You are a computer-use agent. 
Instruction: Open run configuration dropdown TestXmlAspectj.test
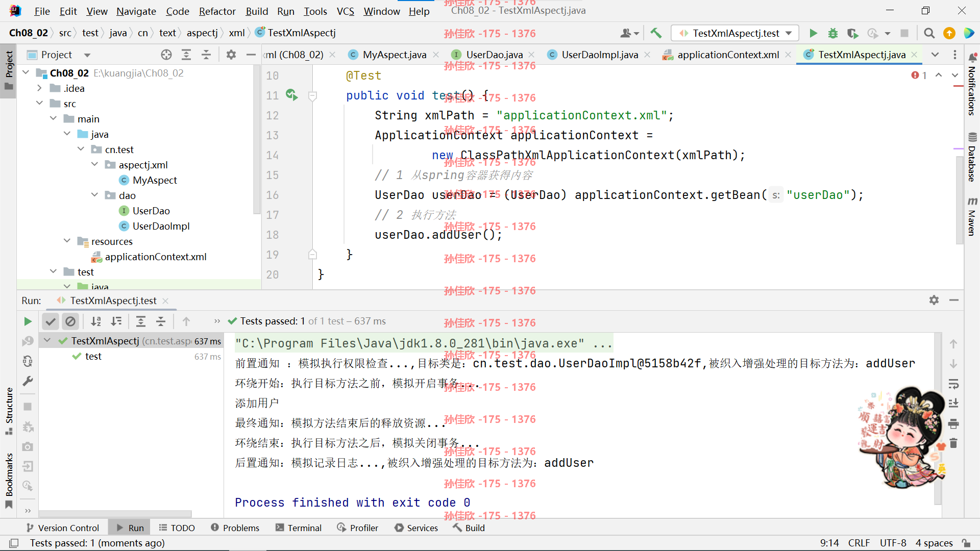(734, 33)
